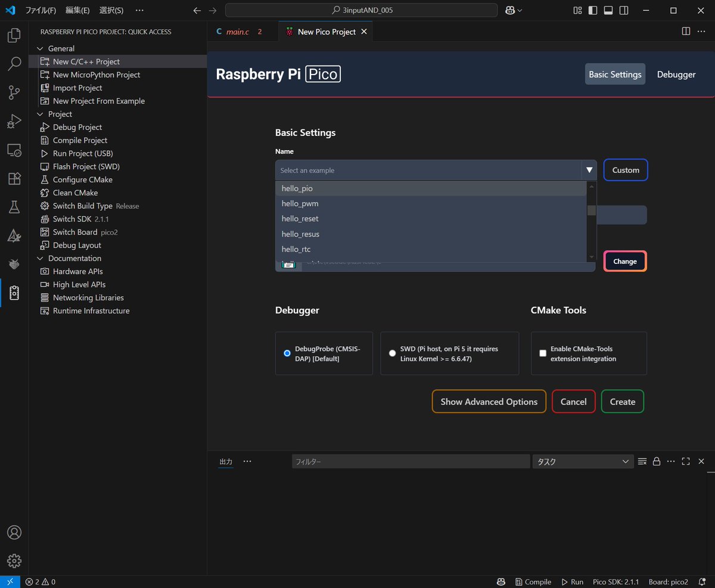Open the Extensions view

[x=14, y=178]
